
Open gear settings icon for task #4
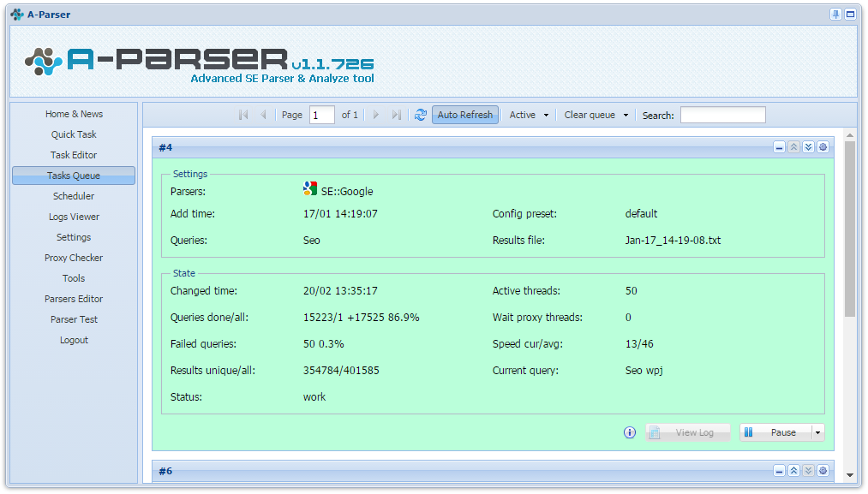pyautogui.click(x=823, y=147)
